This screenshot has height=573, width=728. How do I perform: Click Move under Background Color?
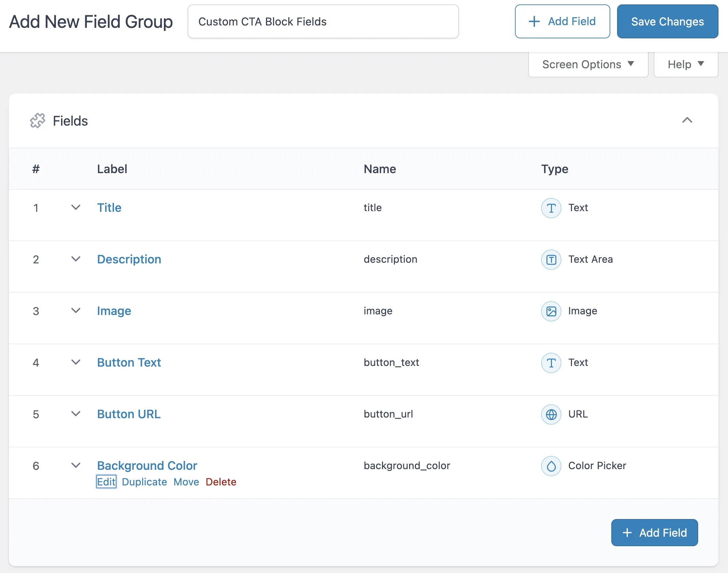(186, 482)
